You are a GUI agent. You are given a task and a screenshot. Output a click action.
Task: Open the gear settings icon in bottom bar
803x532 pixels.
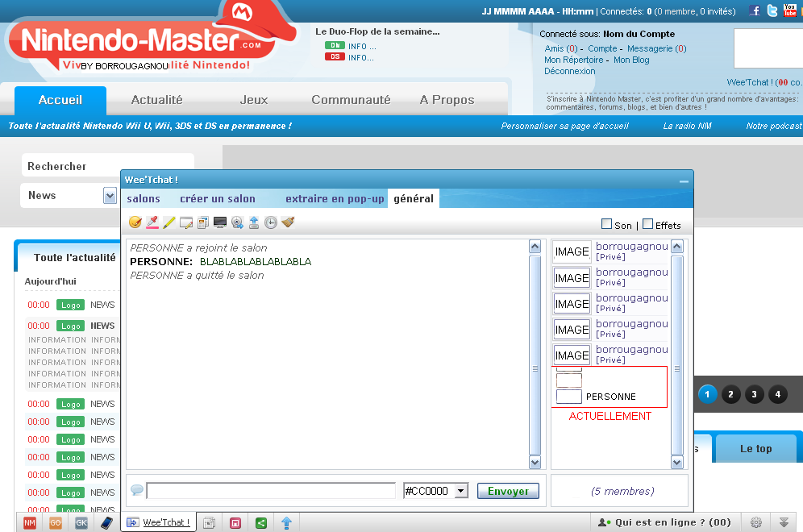[756, 522]
